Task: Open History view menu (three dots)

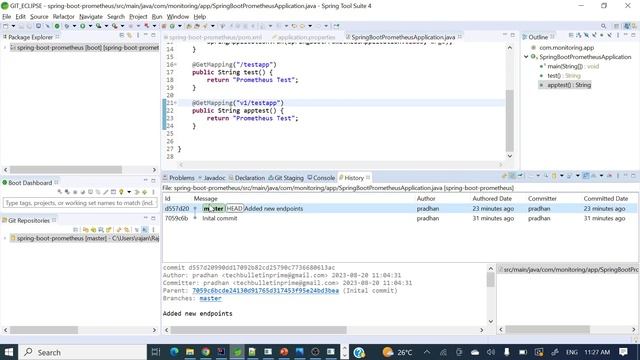Action: (618, 176)
